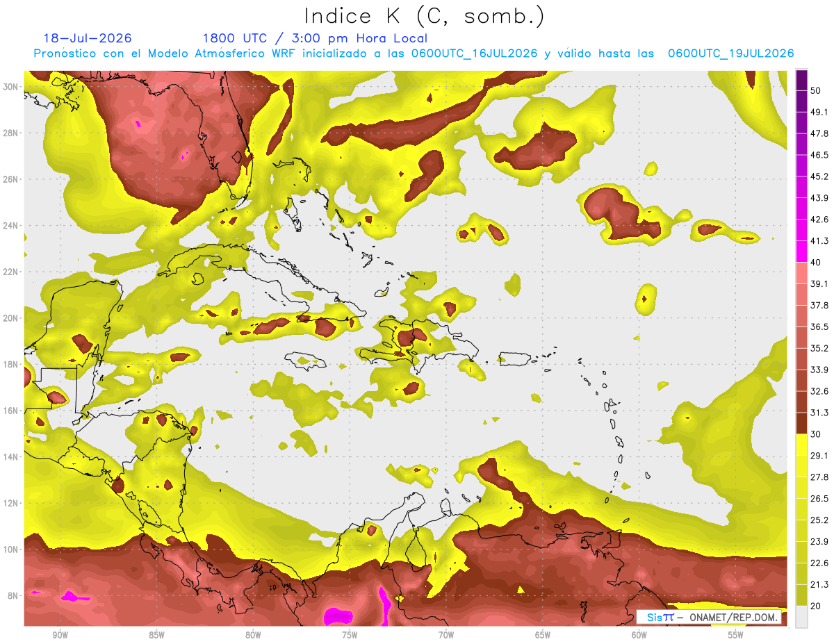
Task: Click the 80W longitude label
Action: pyautogui.click(x=253, y=635)
